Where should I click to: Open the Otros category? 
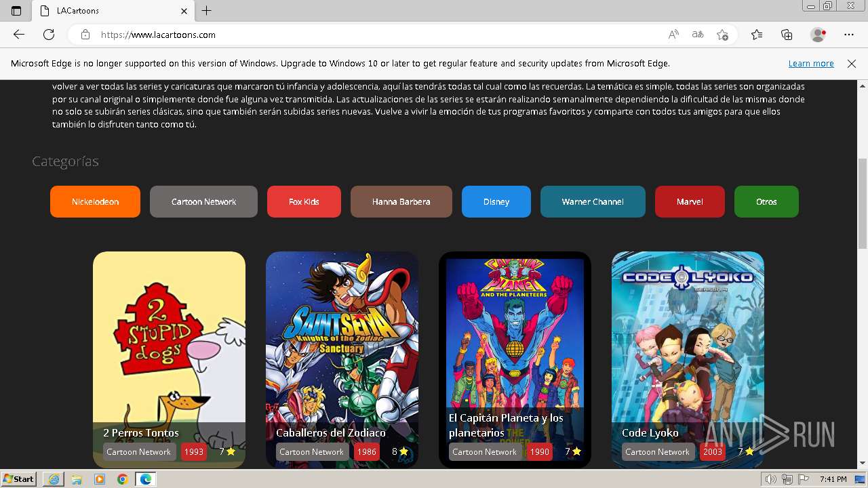coord(766,202)
